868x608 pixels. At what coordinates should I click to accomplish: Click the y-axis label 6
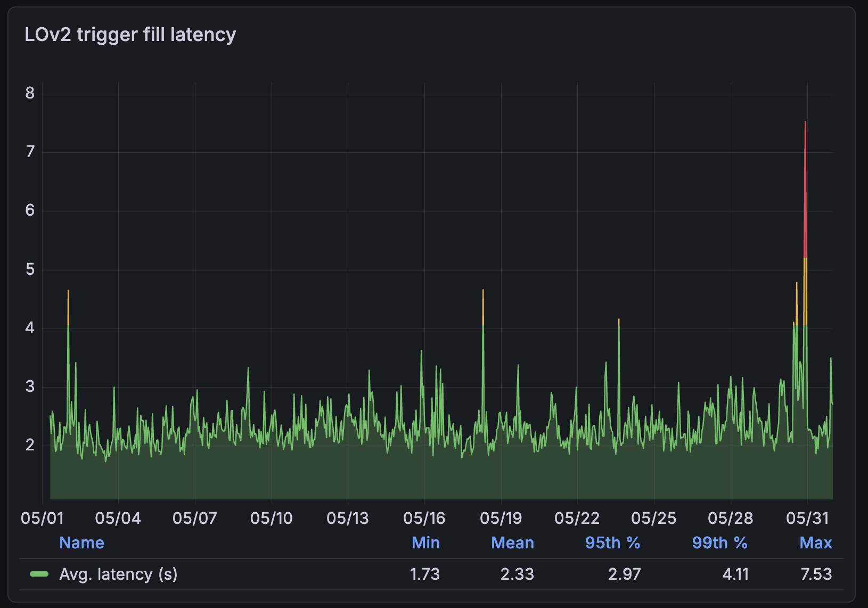30,211
